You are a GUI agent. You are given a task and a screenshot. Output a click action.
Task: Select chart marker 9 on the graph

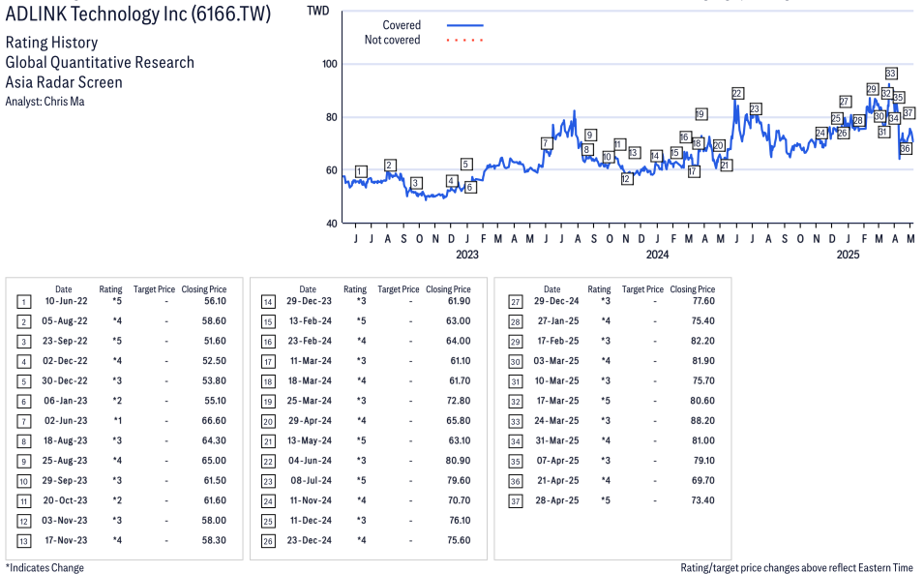click(x=590, y=135)
